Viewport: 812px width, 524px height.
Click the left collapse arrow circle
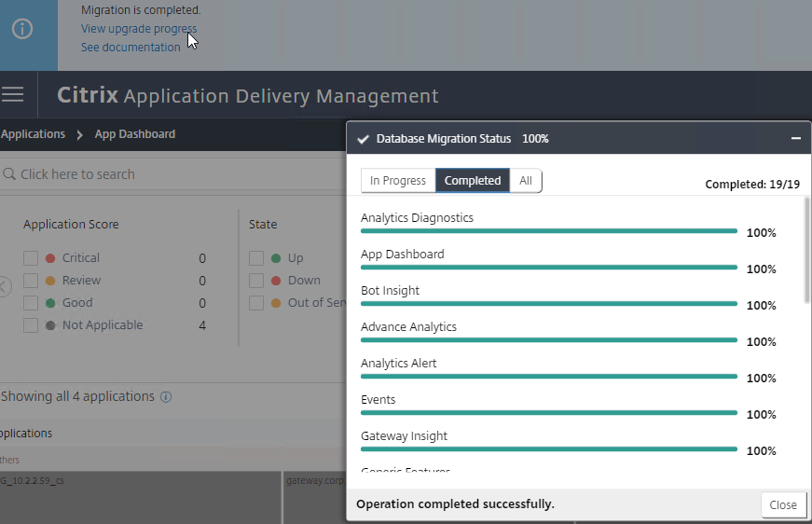pos(4,286)
